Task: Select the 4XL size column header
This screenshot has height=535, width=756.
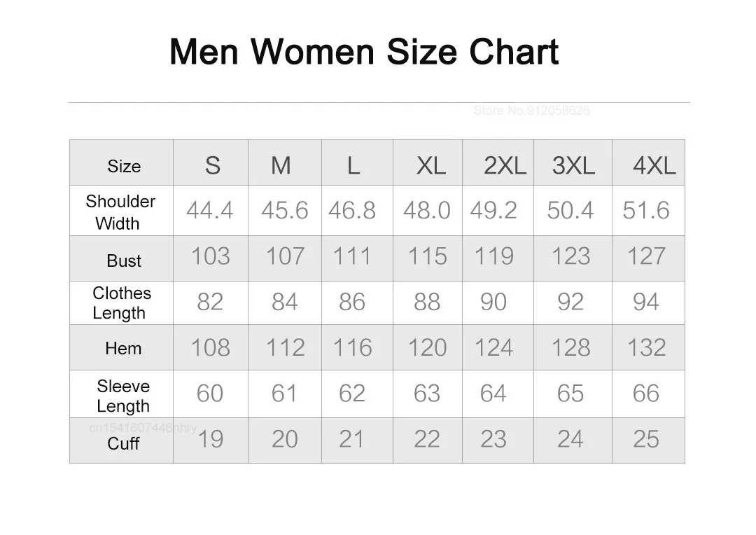Action: 654,165
